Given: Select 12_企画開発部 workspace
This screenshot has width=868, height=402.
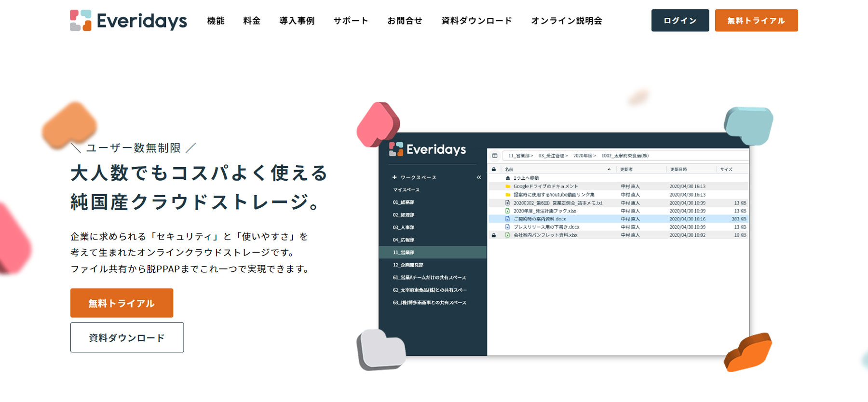Looking at the screenshot, I should [408, 265].
